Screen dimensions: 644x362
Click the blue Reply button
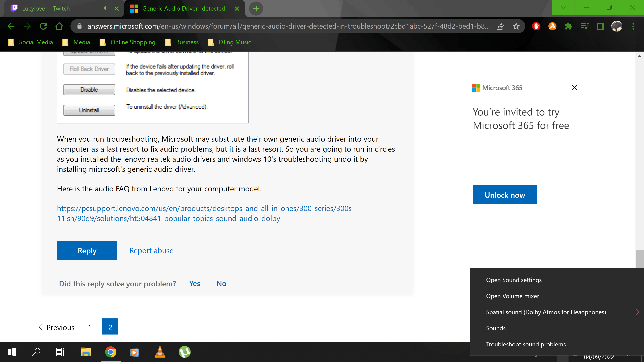(87, 251)
